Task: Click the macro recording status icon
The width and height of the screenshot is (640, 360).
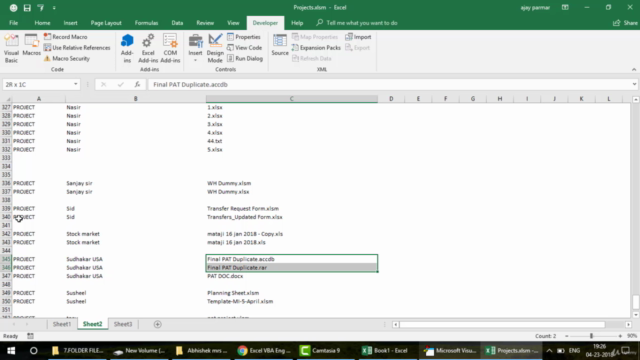Action: click(x=30, y=336)
